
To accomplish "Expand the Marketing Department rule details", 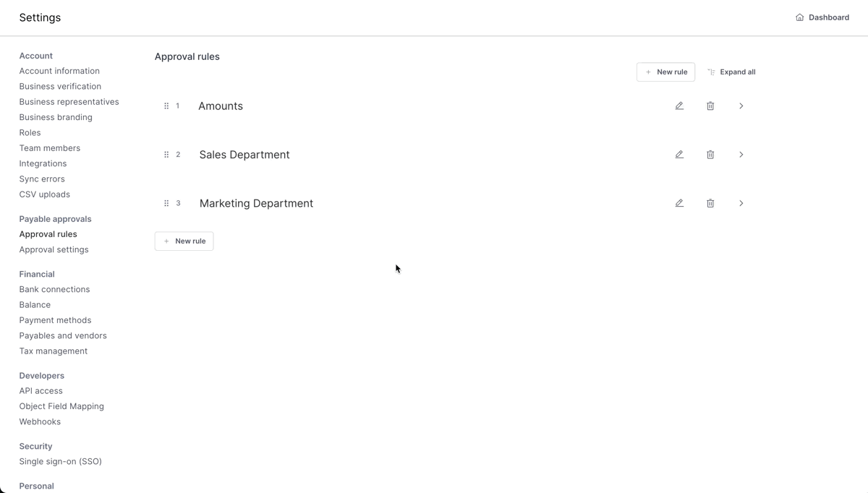I will [x=741, y=203].
